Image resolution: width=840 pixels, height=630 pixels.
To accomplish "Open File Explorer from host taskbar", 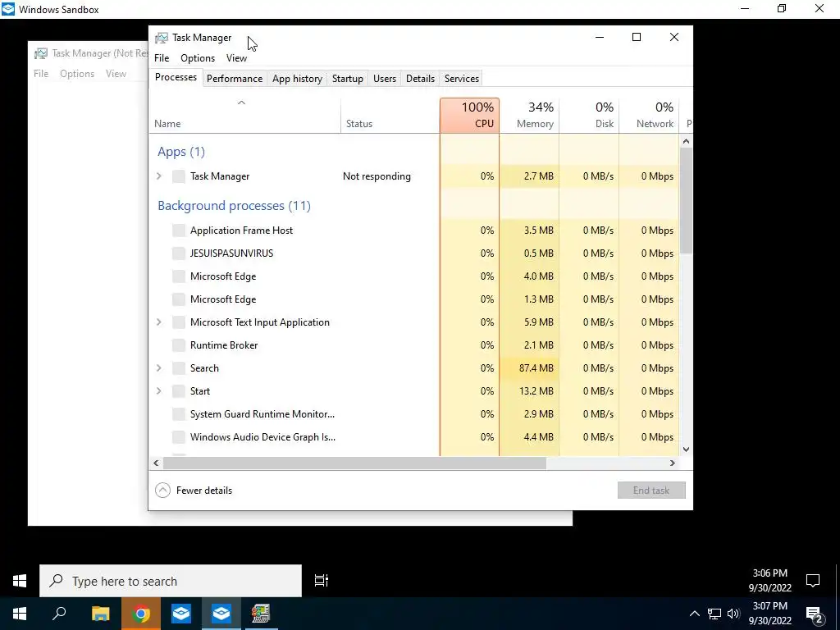I will click(101, 614).
